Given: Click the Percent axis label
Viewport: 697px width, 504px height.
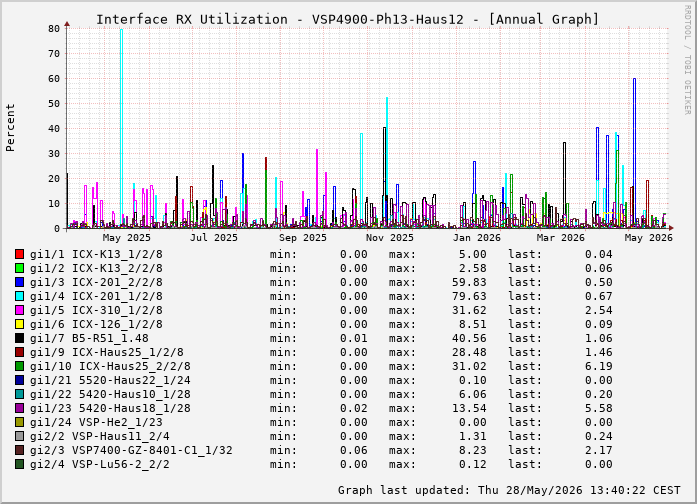Looking at the screenshot, I should (x=10, y=128).
